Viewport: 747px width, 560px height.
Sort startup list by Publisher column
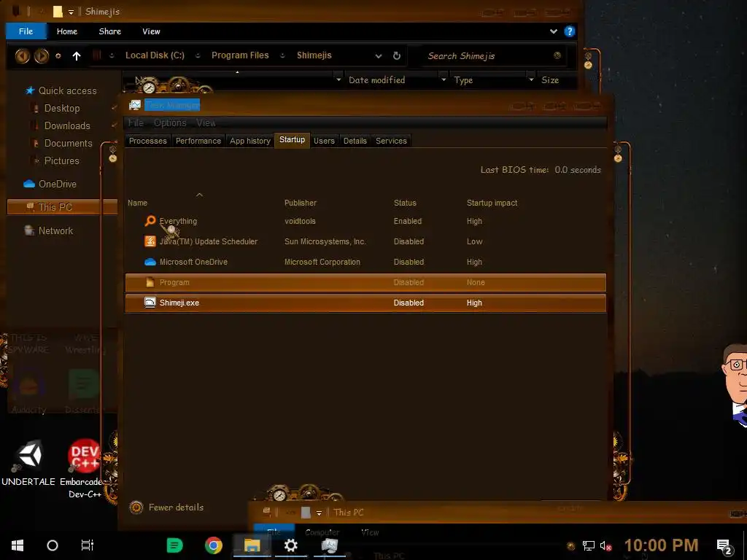click(x=300, y=203)
